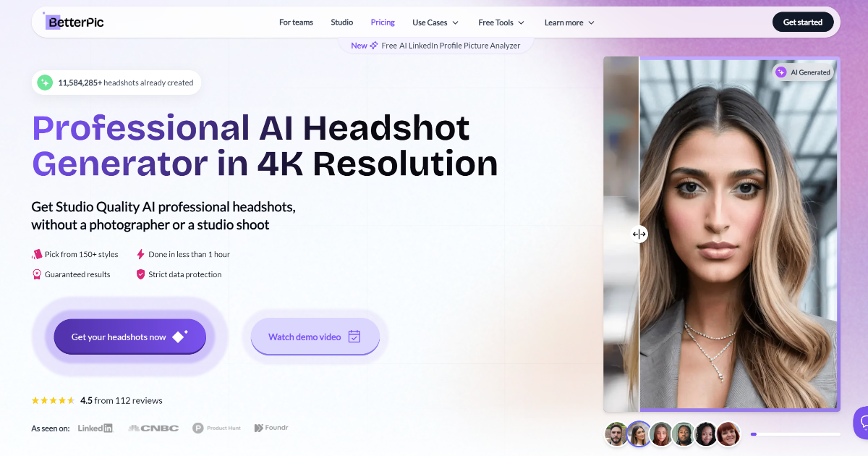Click the LinkedIn logo under As seen on
This screenshot has height=456, width=868.
pyautogui.click(x=95, y=428)
